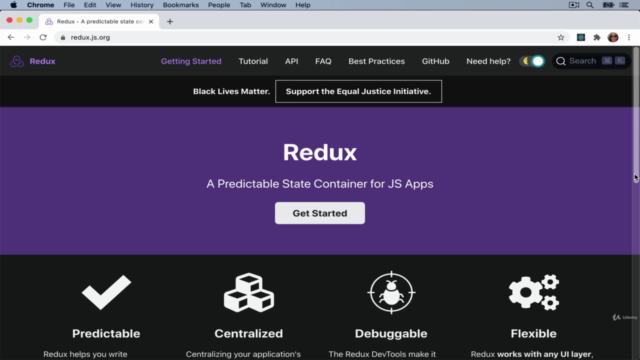Viewport: 640px width, 360px height.
Task: Click the screen recording menu bar icon
Action: [x=573, y=5]
